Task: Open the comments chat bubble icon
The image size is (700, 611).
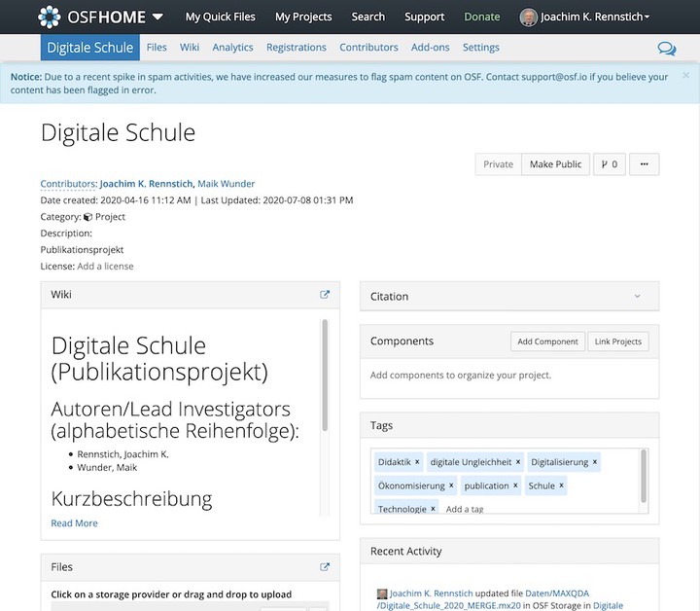Action: coord(667,49)
